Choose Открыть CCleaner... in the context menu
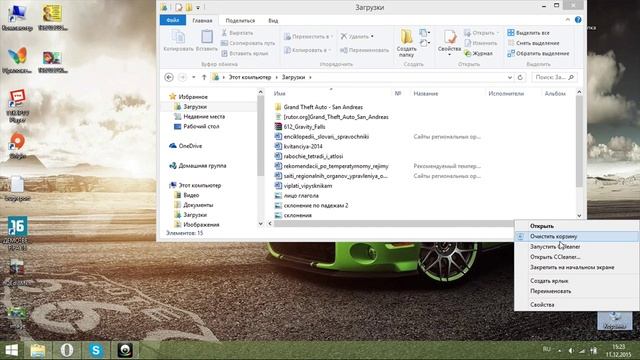The image size is (640, 360). pyautogui.click(x=555, y=257)
